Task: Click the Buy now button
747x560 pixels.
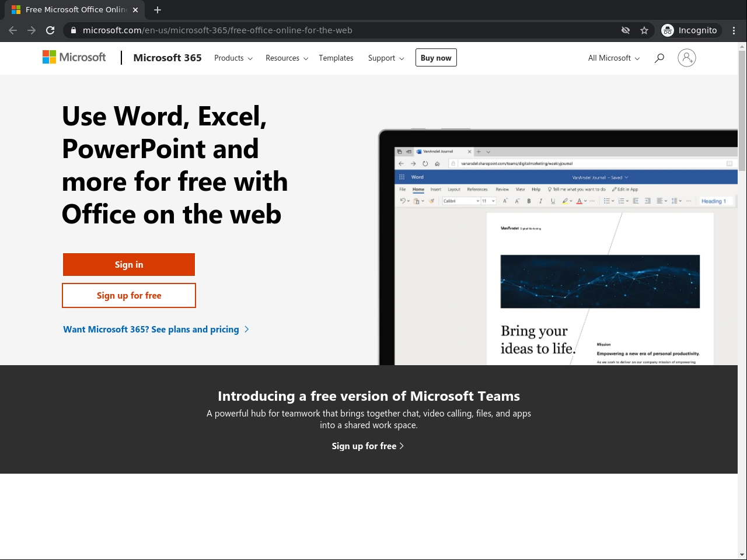Action: 436,58
